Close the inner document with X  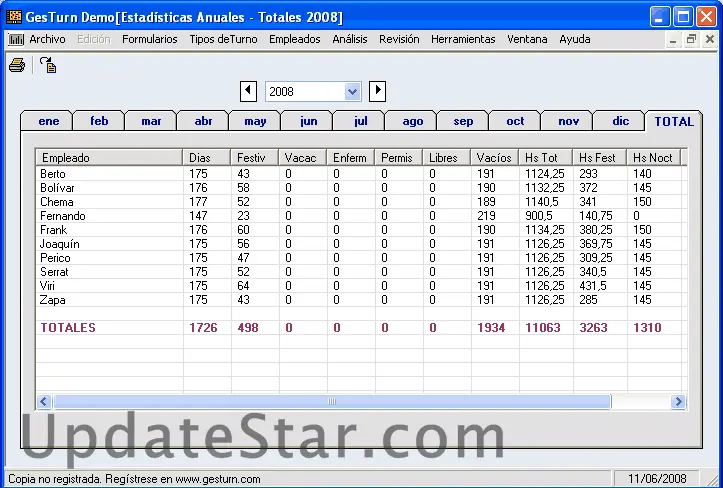[x=710, y=39]
